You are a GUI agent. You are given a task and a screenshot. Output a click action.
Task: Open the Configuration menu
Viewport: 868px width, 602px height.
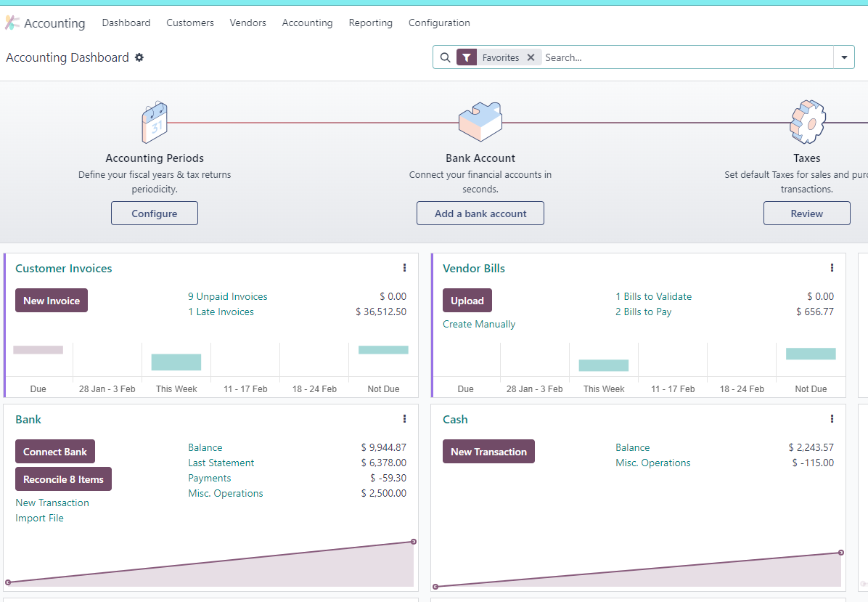[x=439, y=23]
